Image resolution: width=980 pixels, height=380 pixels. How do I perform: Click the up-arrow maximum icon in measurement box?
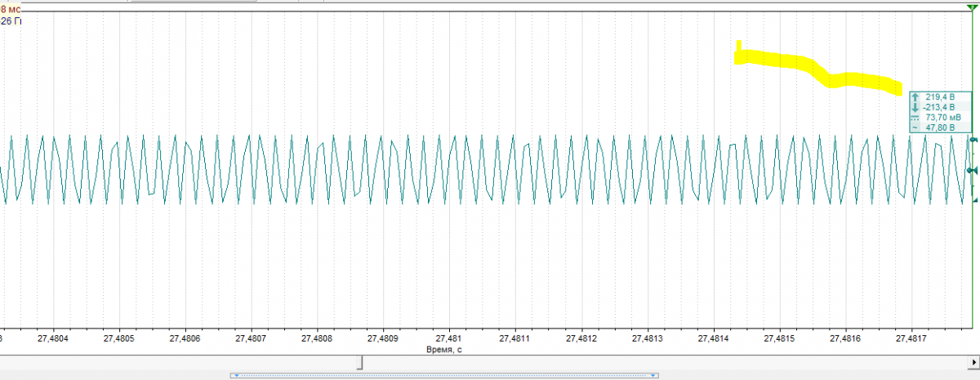tap(915, 96)
